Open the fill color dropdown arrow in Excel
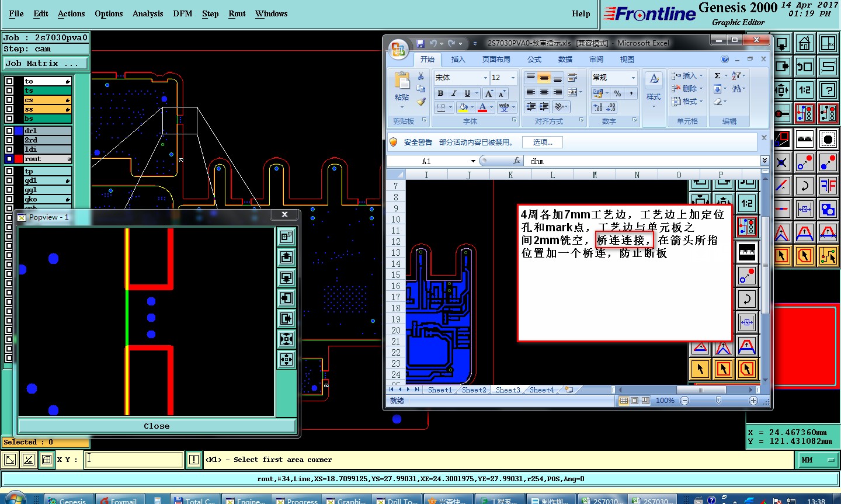Screen dimensions: 841x504 pyautogui.click(x=472, y=107)
